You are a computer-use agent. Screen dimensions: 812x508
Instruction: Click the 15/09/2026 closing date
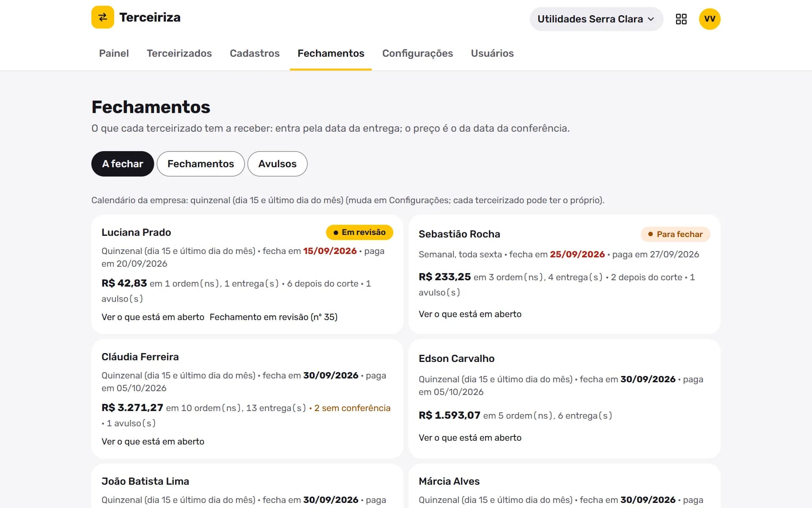pyautogui.click(x=330, y=251)
